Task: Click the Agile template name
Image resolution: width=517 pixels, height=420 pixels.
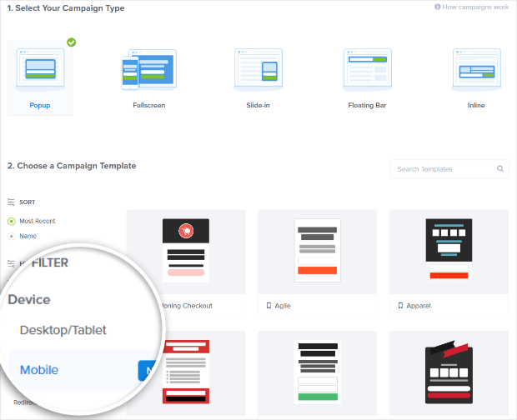Action: (x=283, y=306)
